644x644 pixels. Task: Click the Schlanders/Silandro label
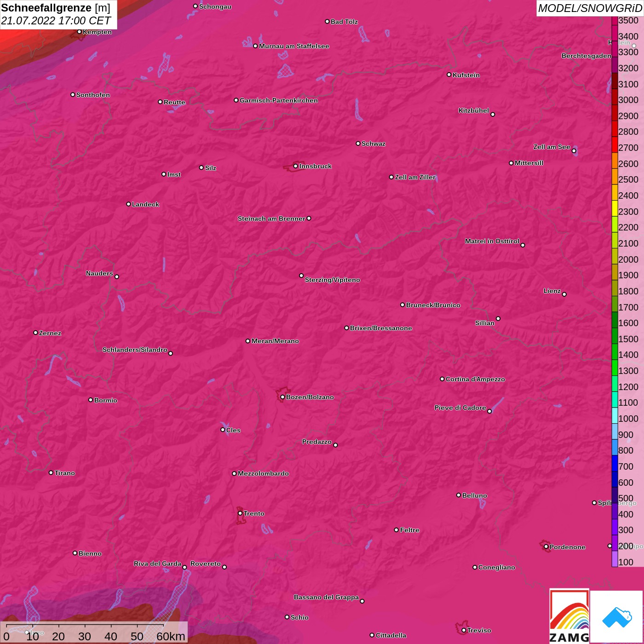tap(135, 350)
